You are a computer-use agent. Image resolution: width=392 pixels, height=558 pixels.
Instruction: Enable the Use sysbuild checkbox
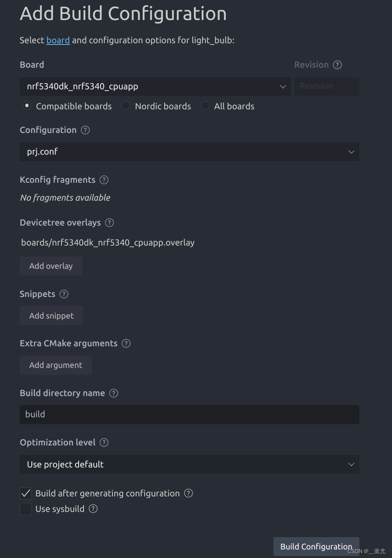pyautogui.click(x=26, y=509)
